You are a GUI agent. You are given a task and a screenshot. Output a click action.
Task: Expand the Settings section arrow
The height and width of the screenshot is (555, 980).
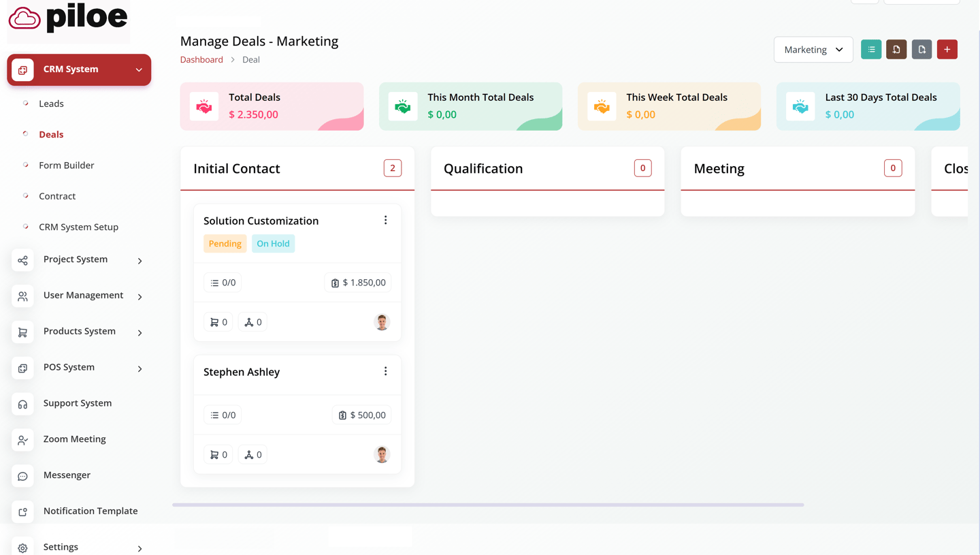tap(140, 548)
